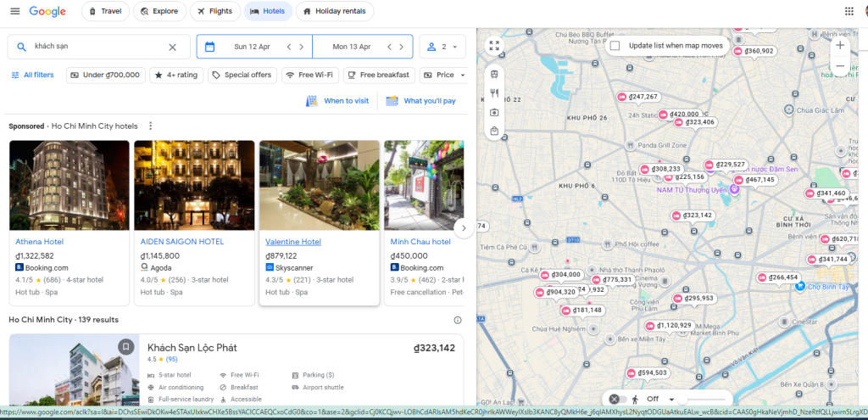The height and width of the screenshot is (420, 868).
Task: Toggle the walking distance switch
Action: pos(618,399)
